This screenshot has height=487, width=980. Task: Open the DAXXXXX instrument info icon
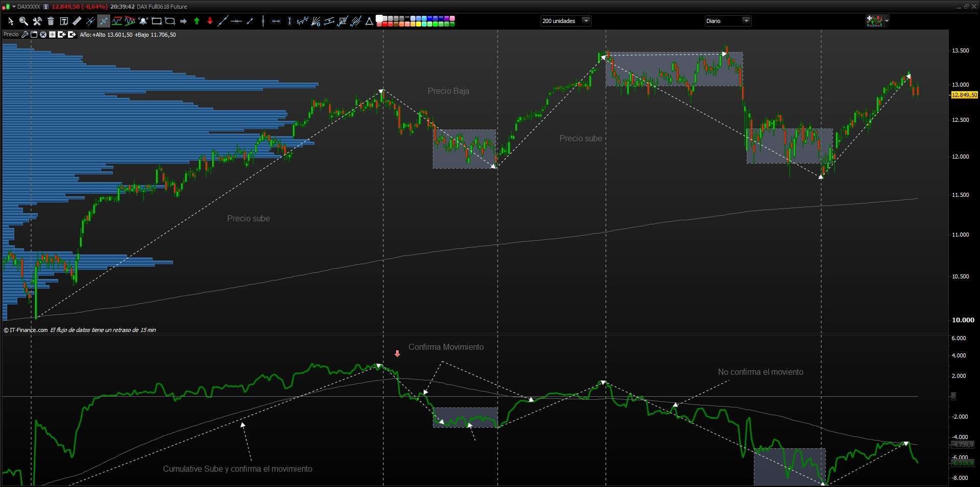[46, 7]
